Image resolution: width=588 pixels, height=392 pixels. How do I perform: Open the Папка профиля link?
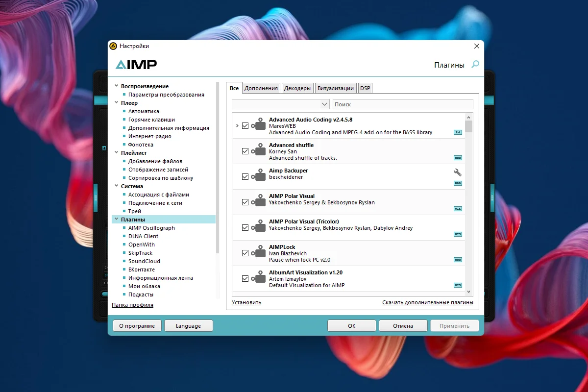(x=132, y=305)
